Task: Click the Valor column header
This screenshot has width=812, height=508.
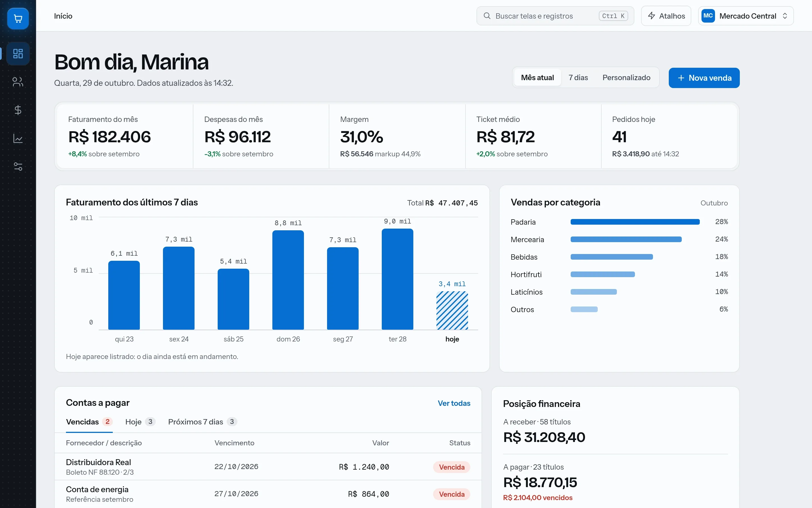Action: pos(381,443)
